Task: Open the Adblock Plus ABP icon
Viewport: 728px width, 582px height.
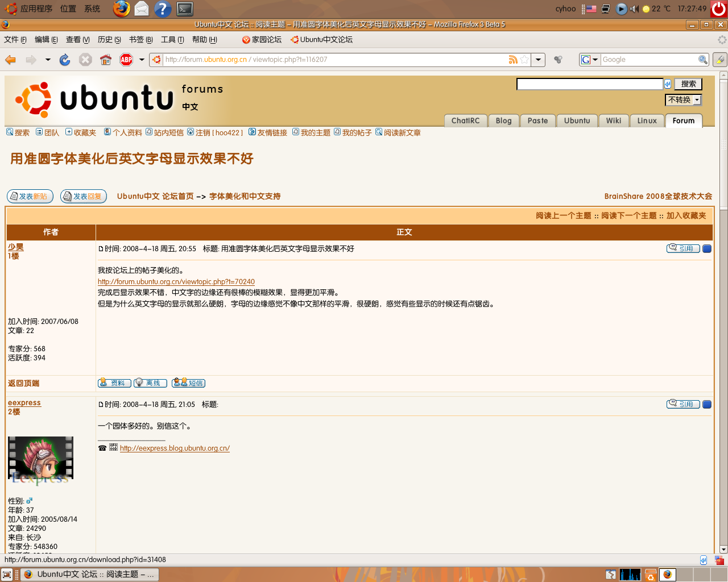Action: tap(126, 60)
